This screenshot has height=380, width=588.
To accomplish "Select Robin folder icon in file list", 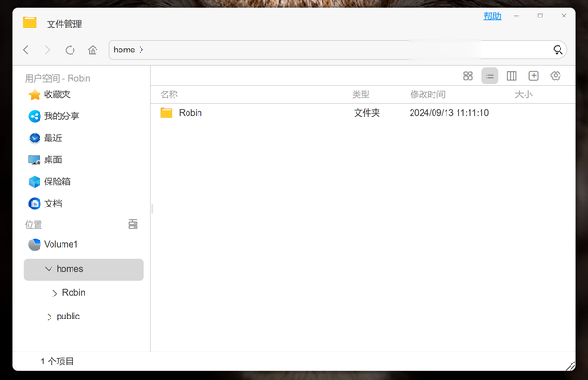I will [x=166, y=113].
